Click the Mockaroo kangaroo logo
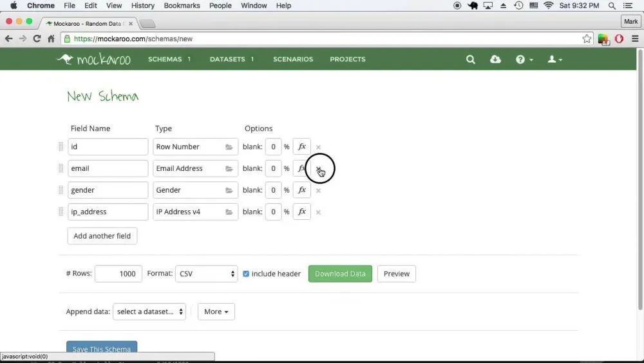Screen dimensions: 644x363 [93, 59]
